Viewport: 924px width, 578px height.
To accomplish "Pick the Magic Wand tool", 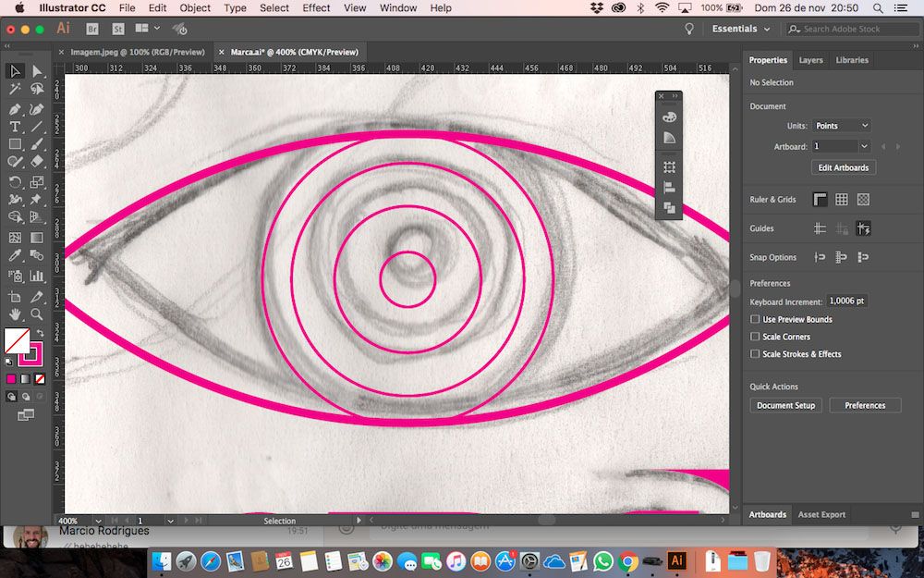I will (15, 90).
